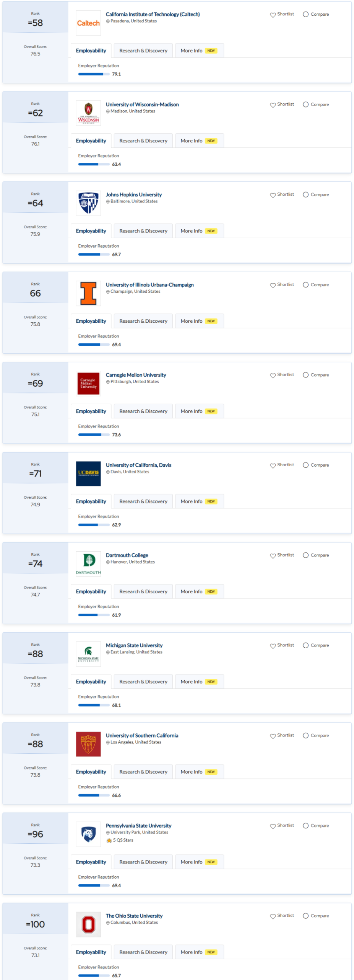Click the Caltech logo thumbnail
Image resolution: width=354 pixels, height=980 pixels.
(x=88, y=23)
